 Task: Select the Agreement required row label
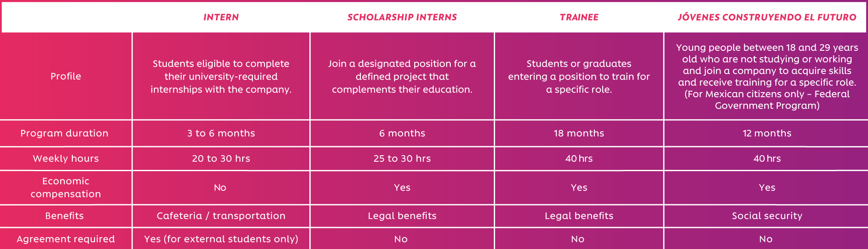66,239
